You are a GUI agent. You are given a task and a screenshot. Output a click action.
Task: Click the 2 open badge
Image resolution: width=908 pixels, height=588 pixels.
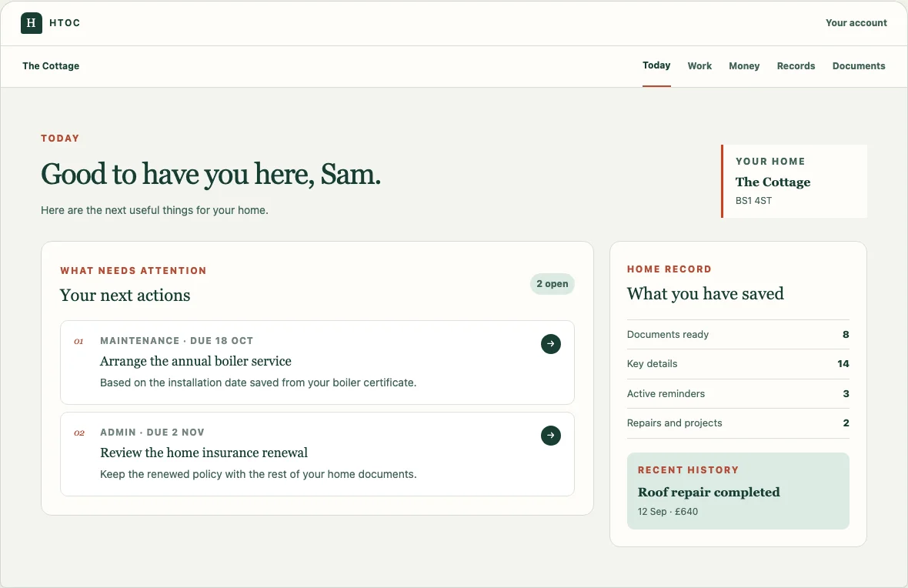coord(552,284)
